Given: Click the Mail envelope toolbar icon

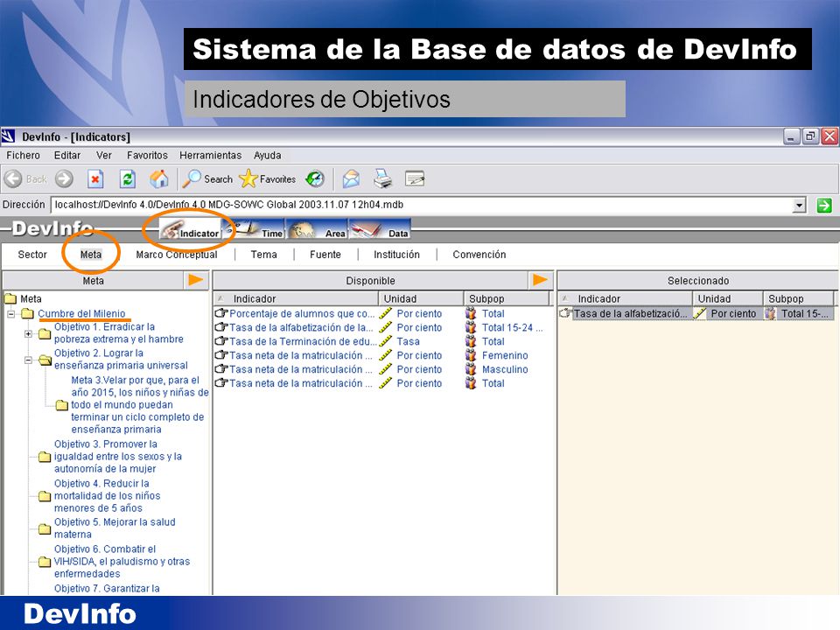Looking at the screenshot, I should click(351, 178).
